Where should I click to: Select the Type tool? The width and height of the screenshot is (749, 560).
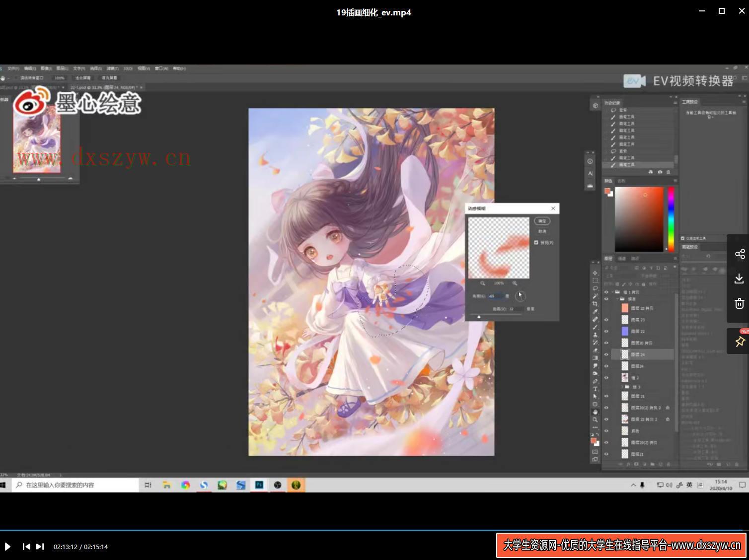[595, 389]
